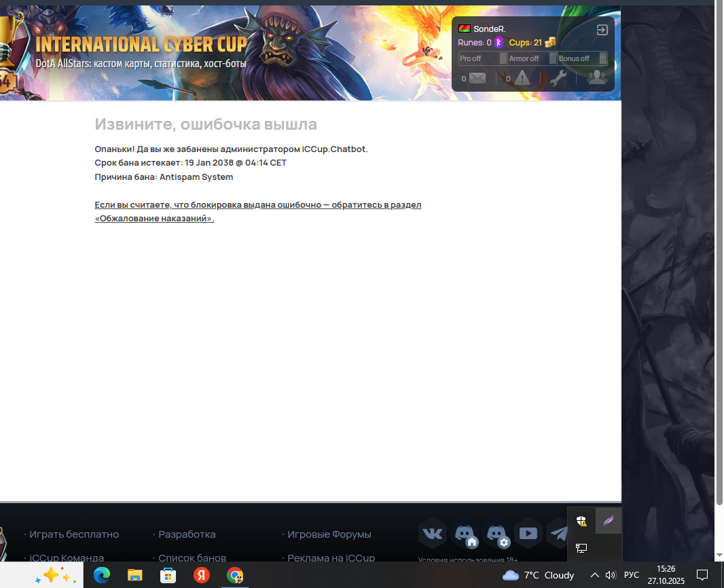Screen dimensions: 724x588
Task: Launch Microsoft Edge from the taskbar
Action: (x=102, y=576)
